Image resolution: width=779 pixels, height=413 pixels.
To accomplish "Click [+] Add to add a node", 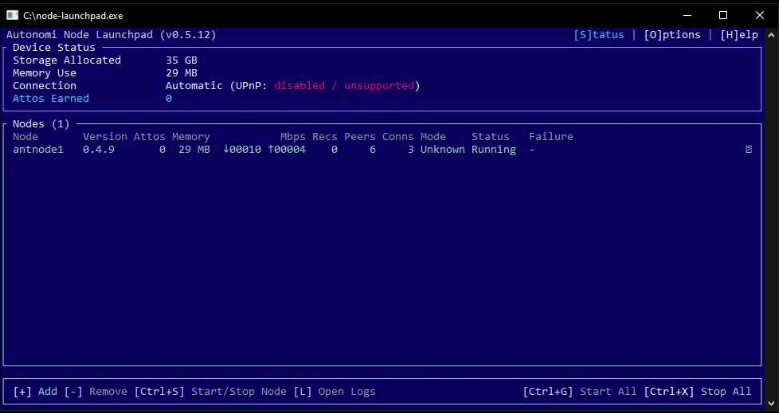I will point(35,392).
